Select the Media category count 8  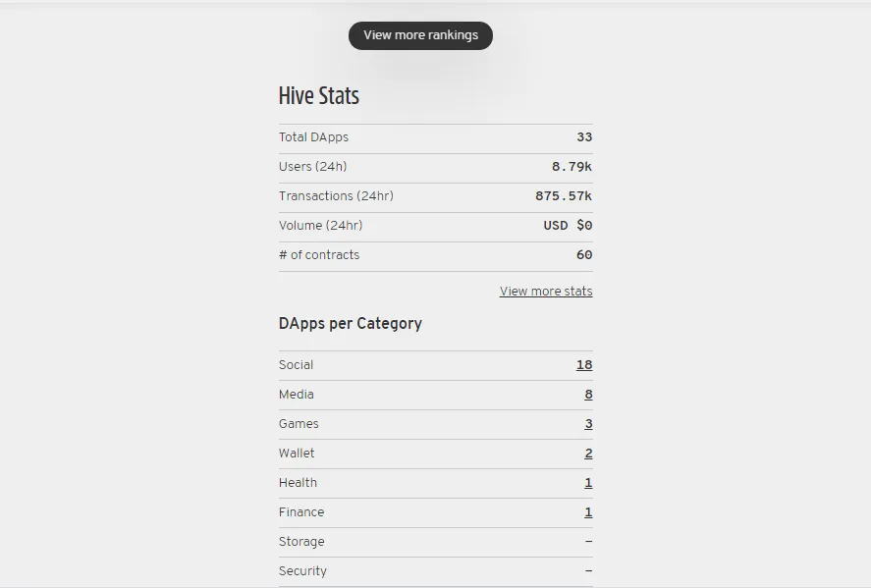(x=588, y=395)
